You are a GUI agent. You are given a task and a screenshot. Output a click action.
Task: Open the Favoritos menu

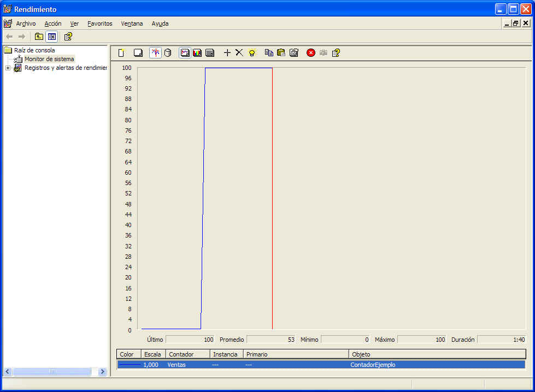point(99,23)
